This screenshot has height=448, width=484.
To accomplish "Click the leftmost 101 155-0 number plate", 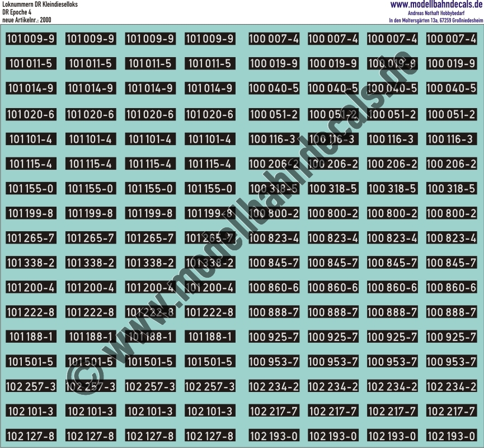I will click(x=31, y=189).
